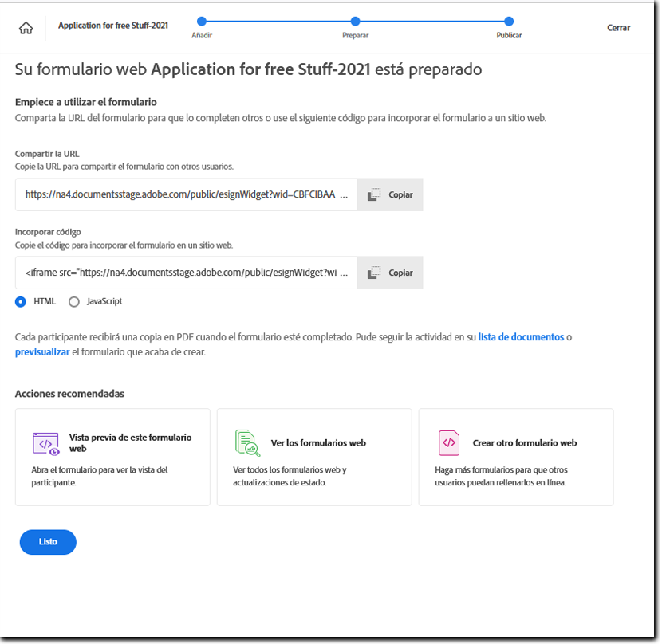662x644 pixels.
Task: Click the copy icon next to the iframe code
Action: 373,273
